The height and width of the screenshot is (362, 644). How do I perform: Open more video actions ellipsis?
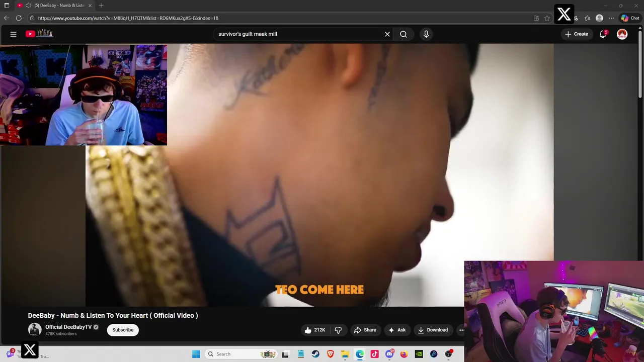pyautogui.click(x=461, y=330)
